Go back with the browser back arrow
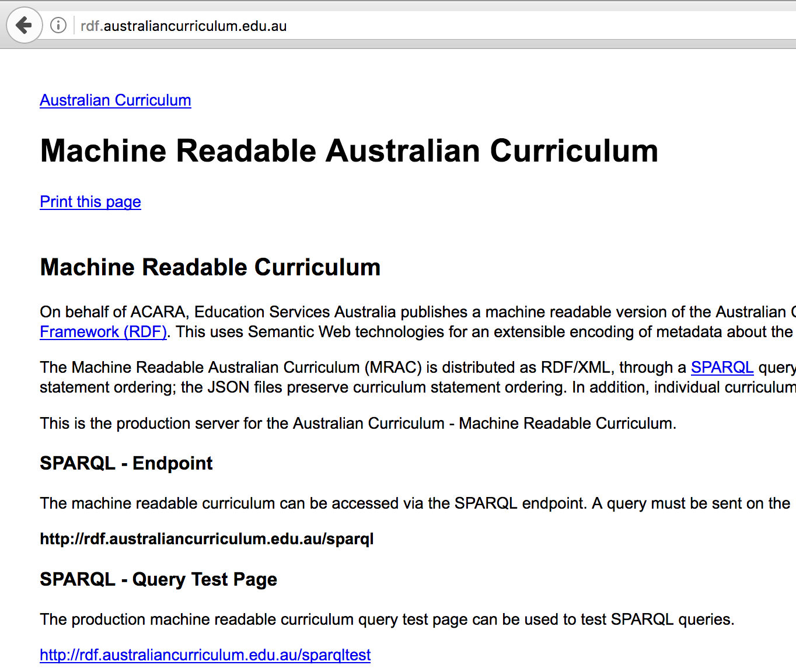Image resolution: width=796 pixels, height=672 pixels. tap(24, 25)
